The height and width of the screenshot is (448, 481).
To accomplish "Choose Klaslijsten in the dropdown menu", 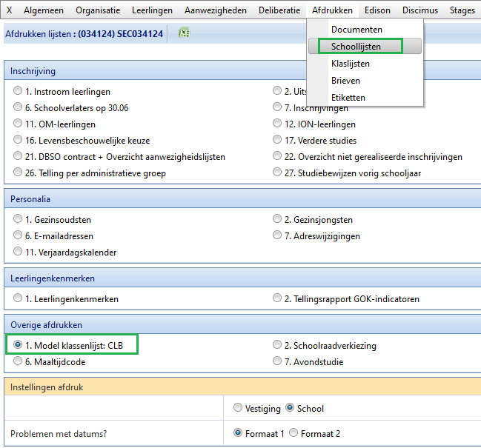I will [351, 64].
